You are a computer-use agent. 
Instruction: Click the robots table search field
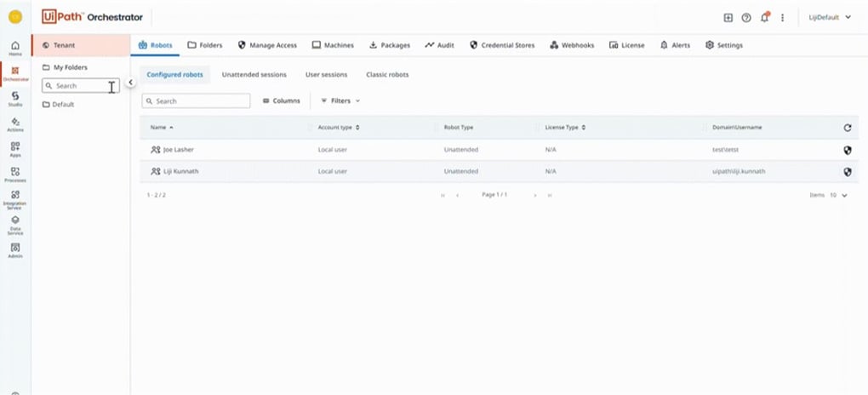coord(196,100)
